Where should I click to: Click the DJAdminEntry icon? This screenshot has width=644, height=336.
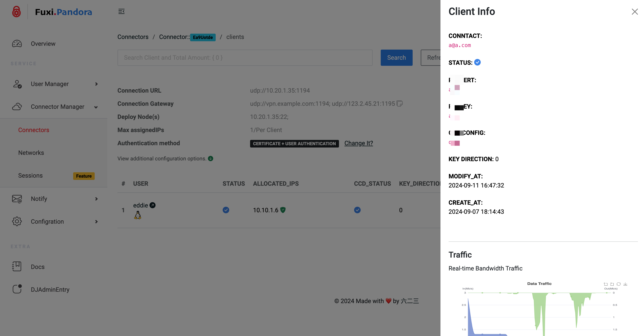pyautogui.click(x=17, y=289)
